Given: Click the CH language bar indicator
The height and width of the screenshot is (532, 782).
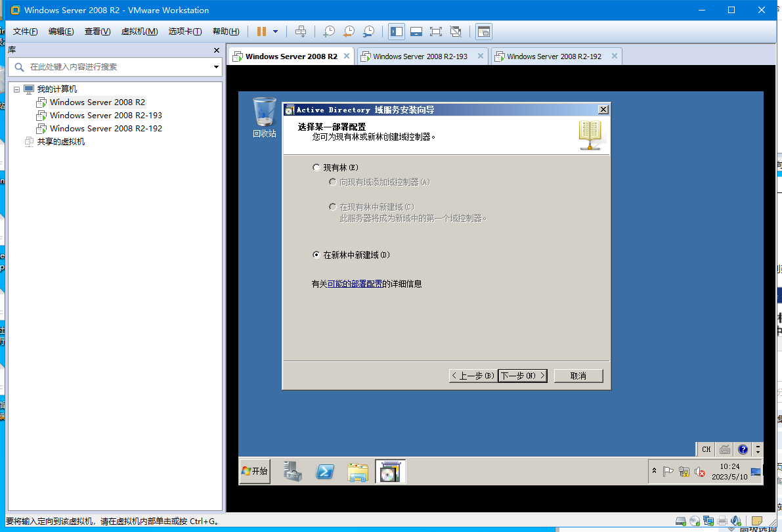Looking at the screenshot, I should (x=706, y=449).
